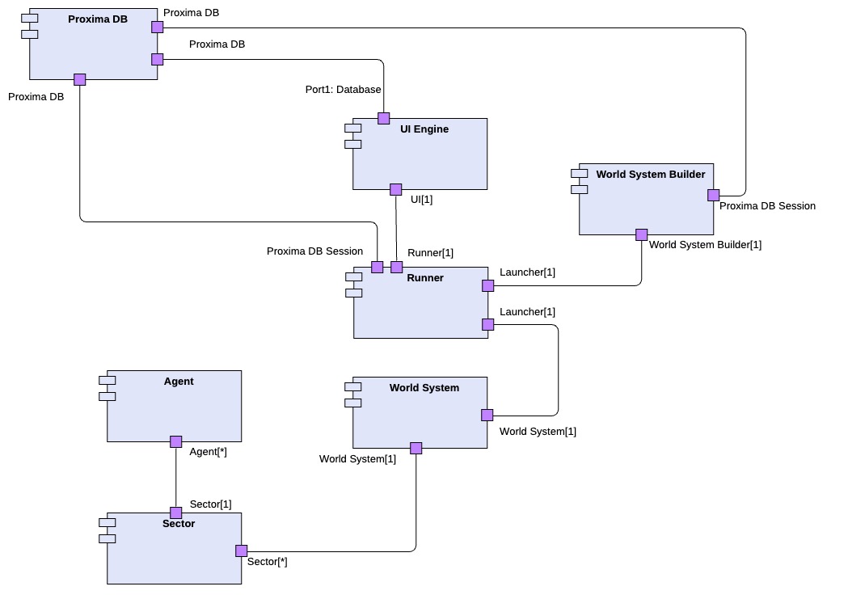Click 'Proxima DB Session' label beside World System Builder
Screen dimensions: 848x616
click(x=767, y=206)
